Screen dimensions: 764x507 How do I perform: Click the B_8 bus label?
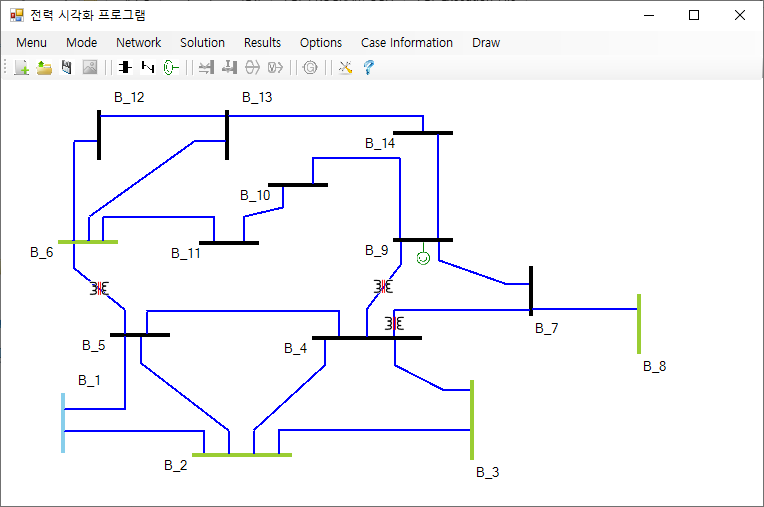(x=654, y=366)
